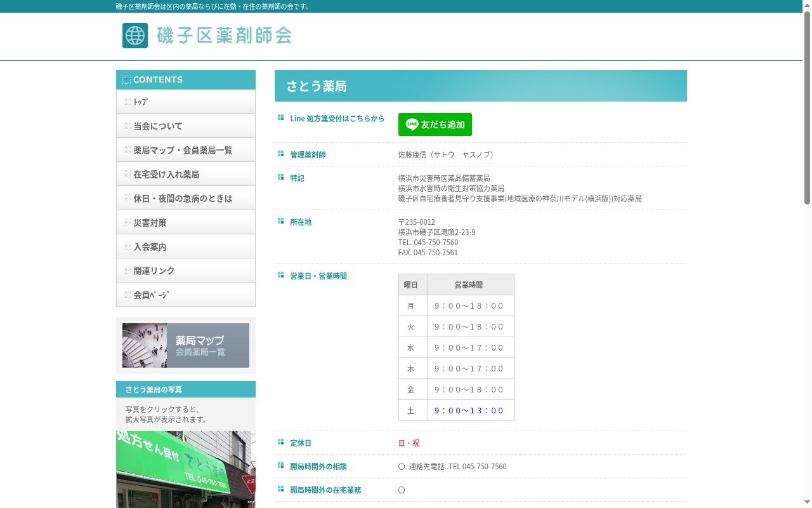This screenshot has height=508, width=812.
Task: Open 入会案内 from contents menu
Action: pos(186,246)
